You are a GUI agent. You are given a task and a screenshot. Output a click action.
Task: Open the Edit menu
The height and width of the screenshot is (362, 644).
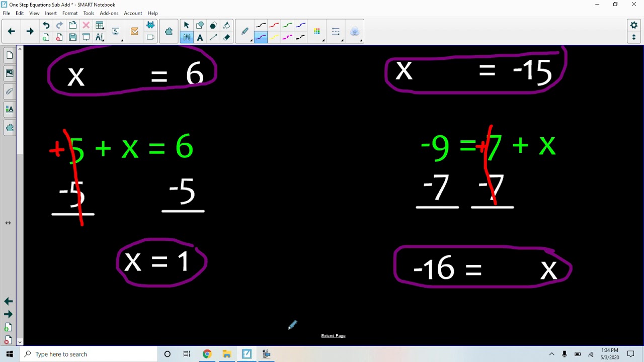20,13
